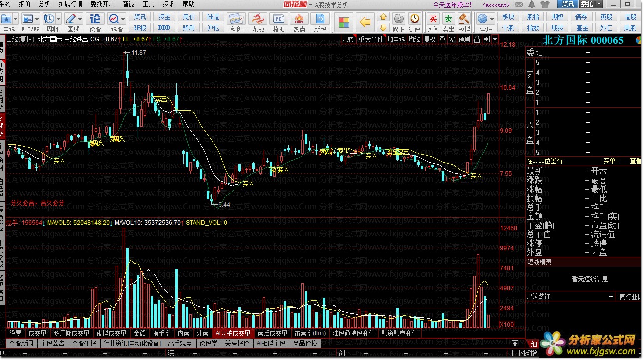644x360 pixels.
Task: Expand the 全球 dropdown arrow
Action: click(x=492, y=19)
